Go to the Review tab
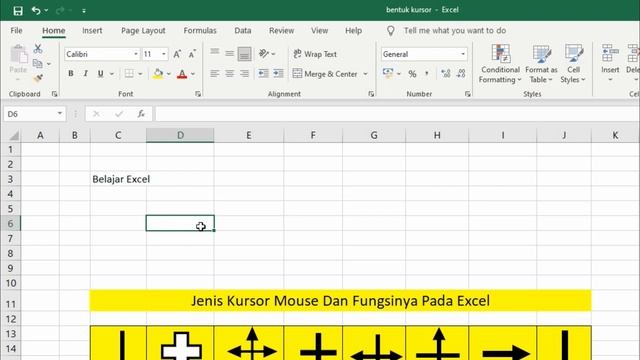The width and height of the screenshot is (640, 360). [281, 31]
